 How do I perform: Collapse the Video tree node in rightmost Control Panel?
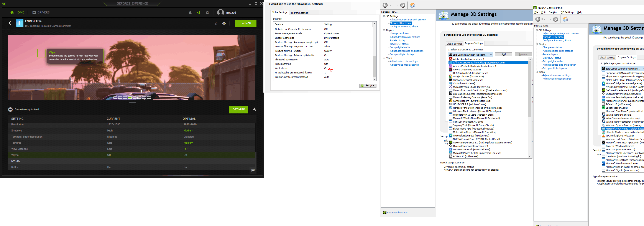click(537, 72)
